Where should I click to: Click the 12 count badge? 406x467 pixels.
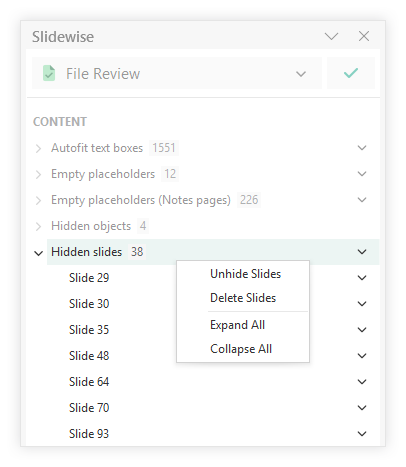(170, 174)
